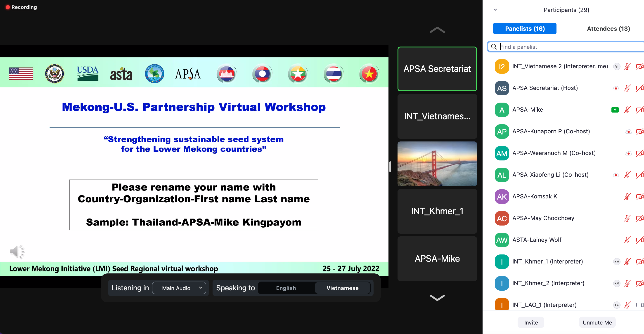Screen dimensions: 644x334
Task: Click the speaker audio icon on slide
Action: [17, 251]
